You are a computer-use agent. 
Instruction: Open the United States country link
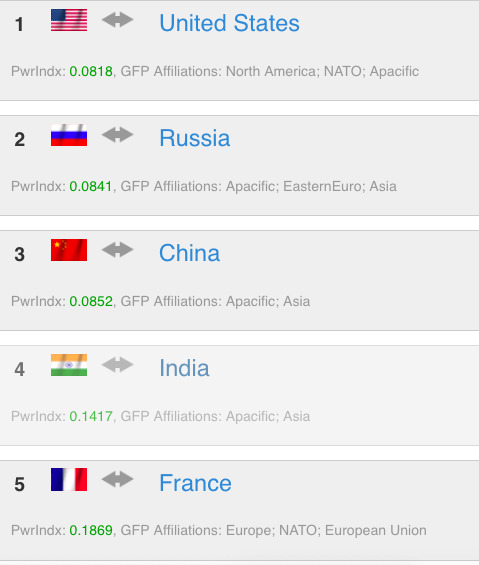[229, 23]
